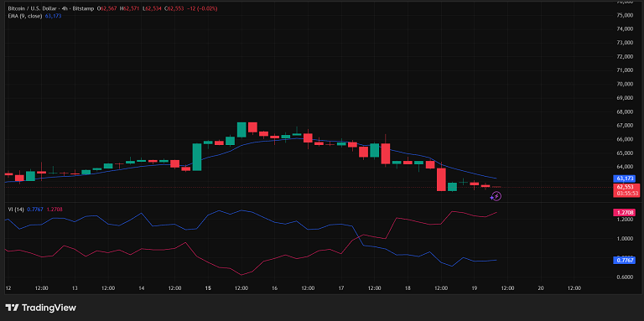Image resolution: width=644 pixels, height=321 pixels.
Task: Click the red 62,553 current price tag
Action: (x=624, y=187)
